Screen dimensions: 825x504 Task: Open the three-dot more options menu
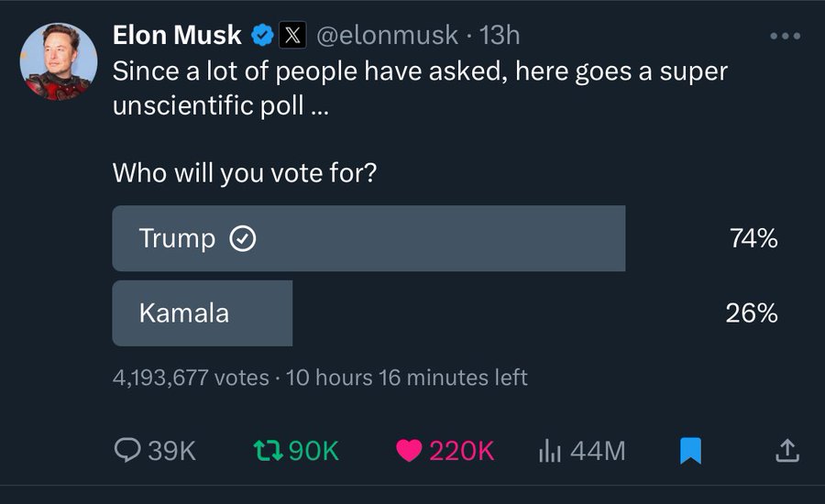point(786,37)
